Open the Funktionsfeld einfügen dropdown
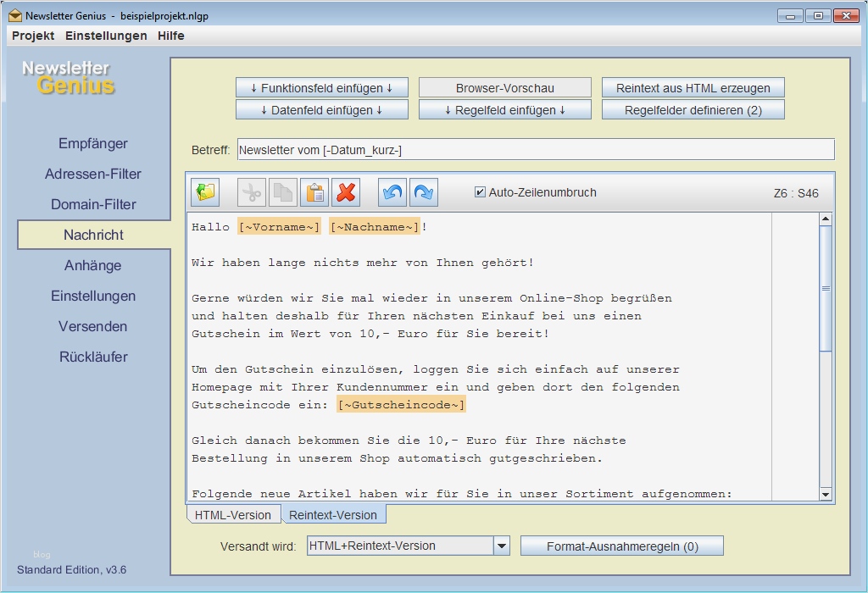The width and height of the screenshot is (868, 593). [x=321, y=86]
